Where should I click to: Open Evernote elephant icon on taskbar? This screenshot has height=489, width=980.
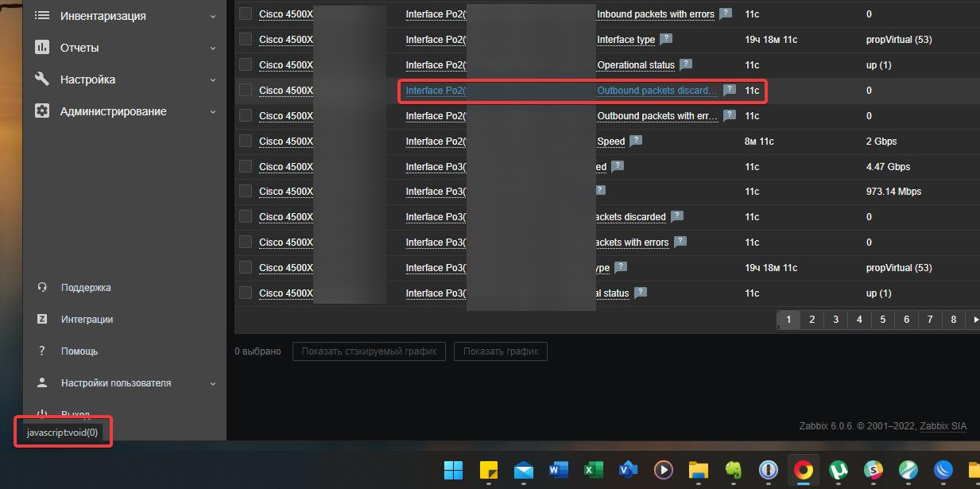pos(734,470)
